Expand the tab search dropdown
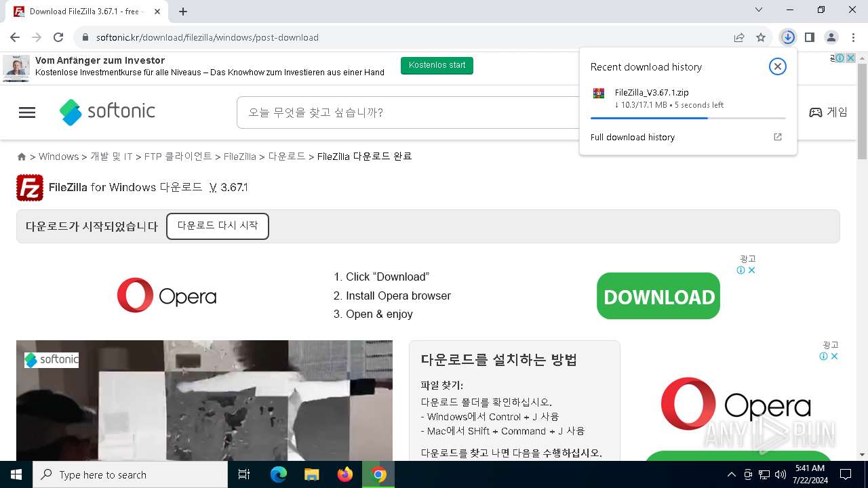Screen dimensions: 868x488 (759, 9)
